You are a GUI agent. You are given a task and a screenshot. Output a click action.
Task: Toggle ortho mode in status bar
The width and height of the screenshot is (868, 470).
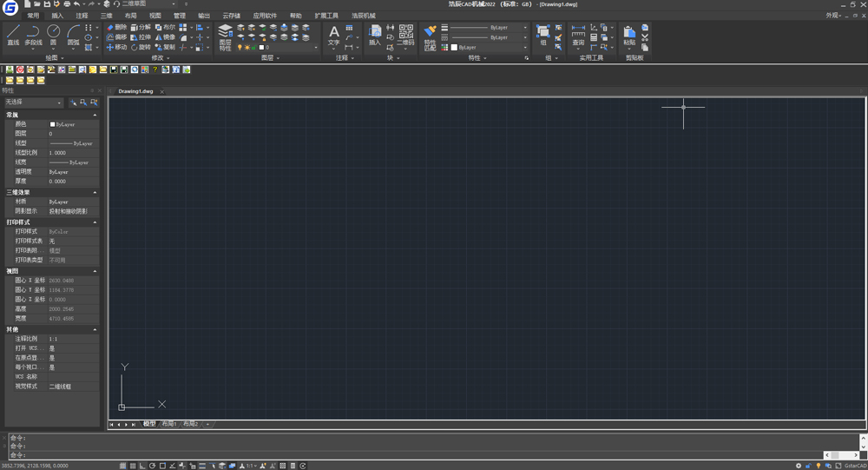pos(142,466)
